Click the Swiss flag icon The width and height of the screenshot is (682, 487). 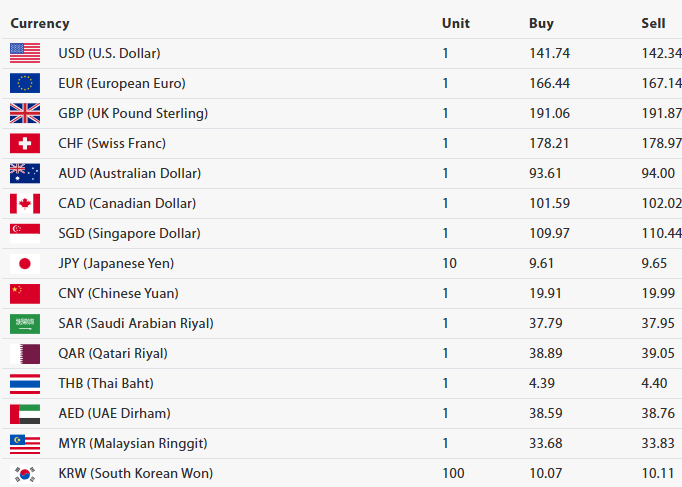(25, 143)
